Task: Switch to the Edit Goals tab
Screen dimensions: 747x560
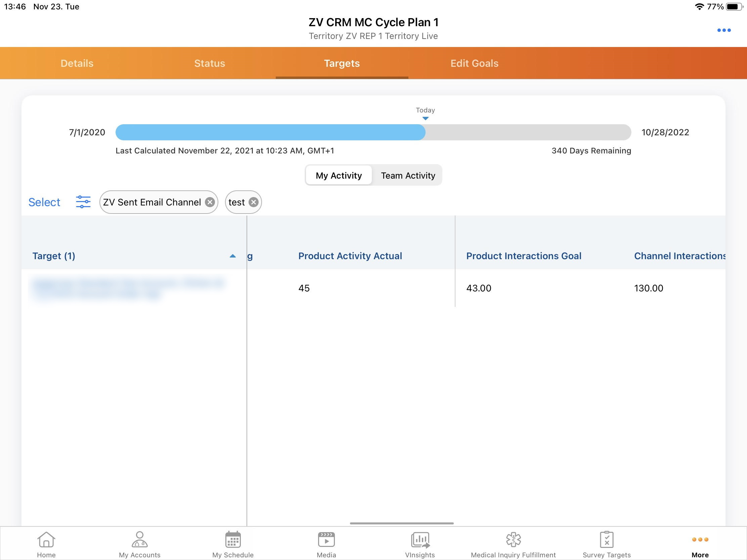Action: point(474,63)
